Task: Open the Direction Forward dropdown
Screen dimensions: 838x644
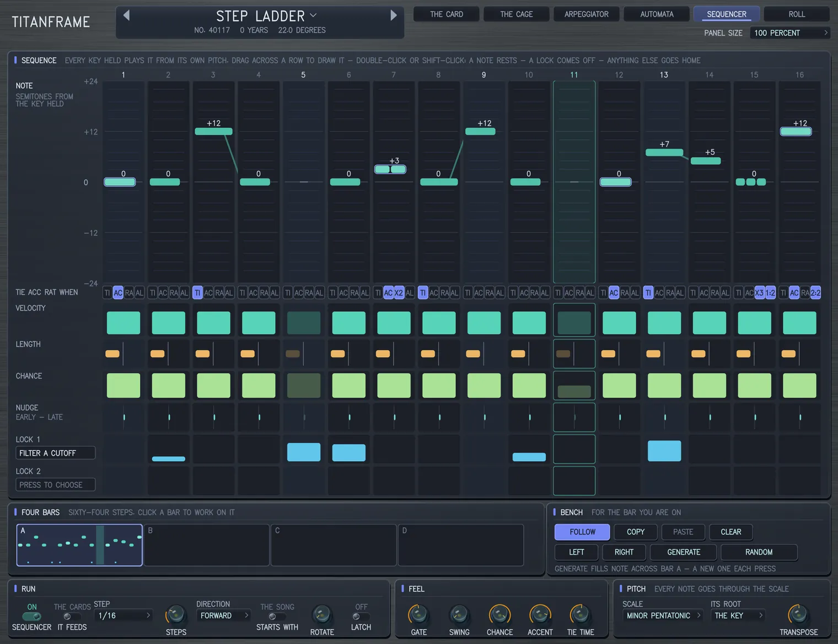Action: (x=224, y=615)
